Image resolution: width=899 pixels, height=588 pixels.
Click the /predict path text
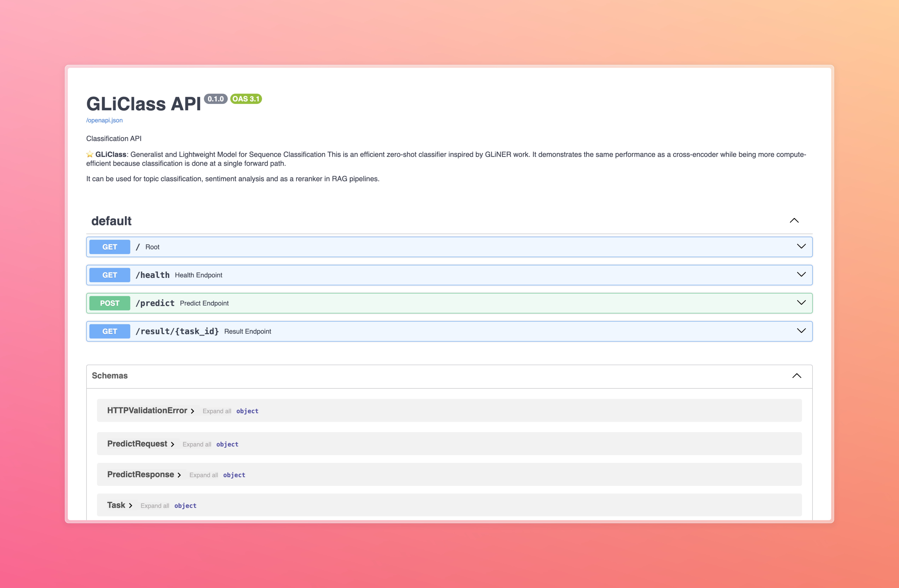click(x=155, y=303)
